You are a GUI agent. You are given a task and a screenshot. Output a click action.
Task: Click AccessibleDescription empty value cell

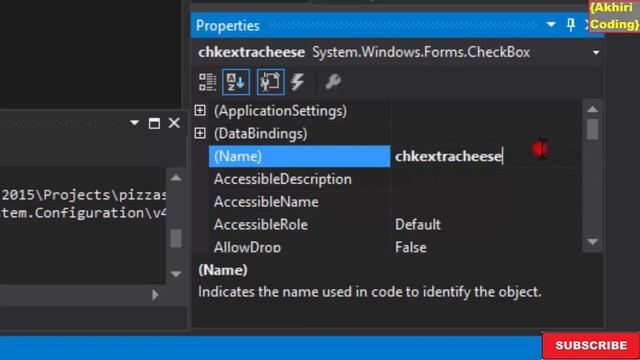click(x=486, y=179)
